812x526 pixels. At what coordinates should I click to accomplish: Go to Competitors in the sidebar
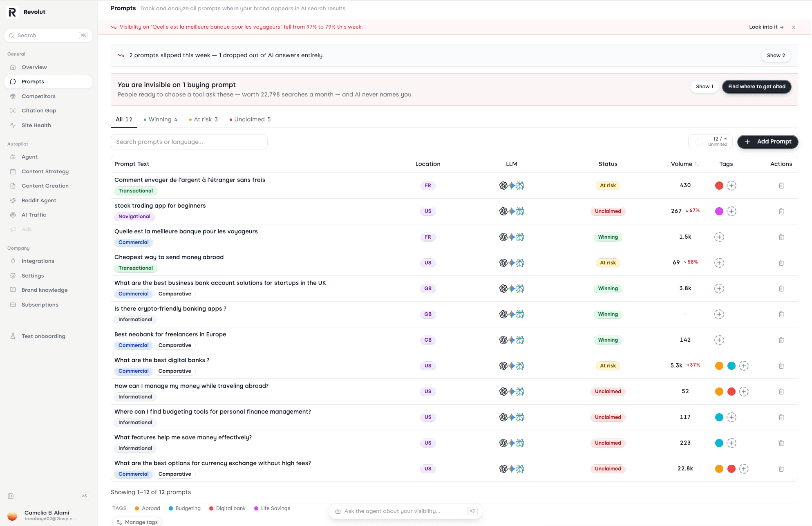[x=48, y=96]
